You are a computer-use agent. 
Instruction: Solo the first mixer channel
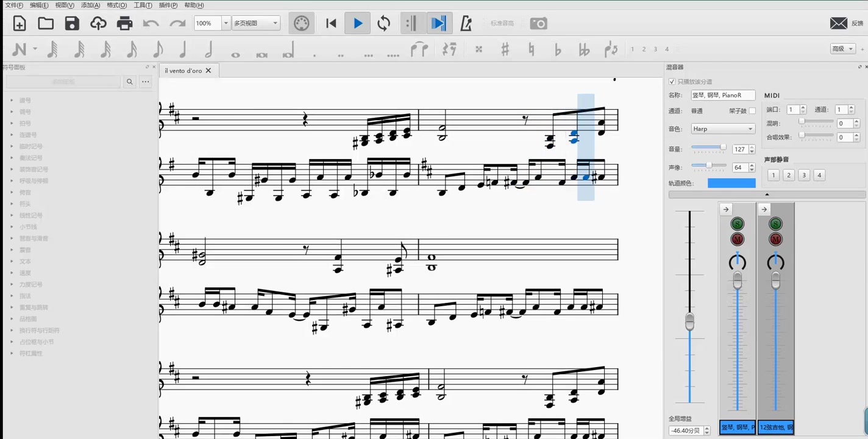[738, 224]
